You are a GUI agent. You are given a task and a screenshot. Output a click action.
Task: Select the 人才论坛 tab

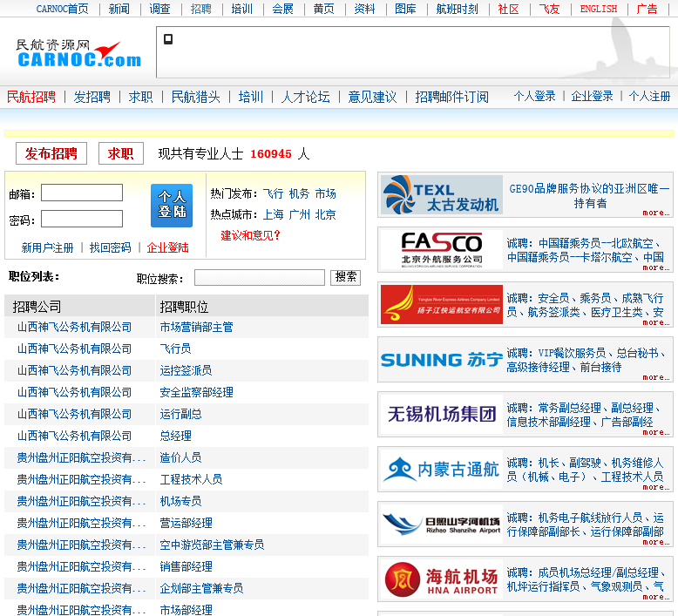[x=306, y=97]
